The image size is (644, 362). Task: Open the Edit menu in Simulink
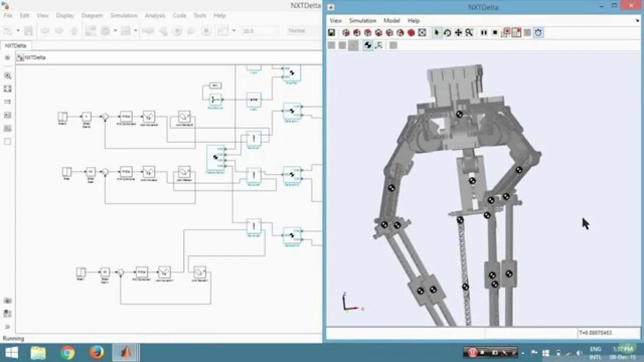click(x=24, y=16)
